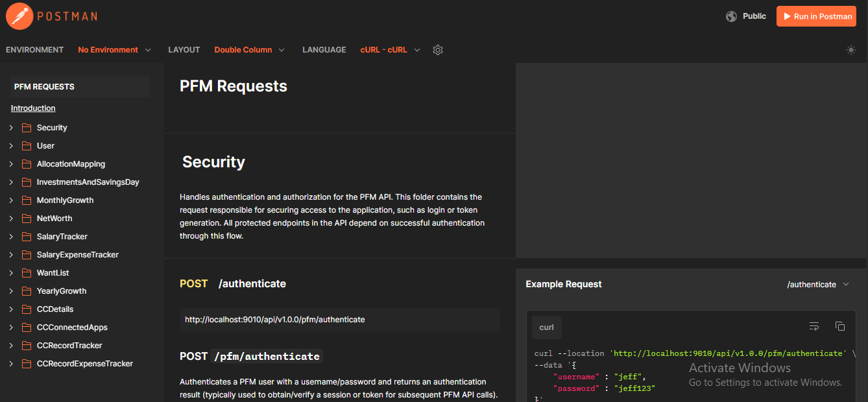Screen dimensions: 868x402
Task: Copy the curl example request
Action: [x=840, y=326]
